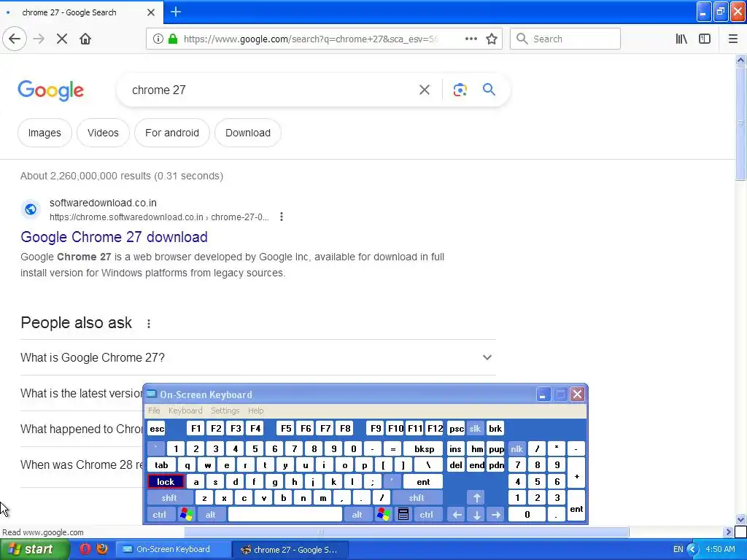The image size is (747, 560).
Task: Open the Firefox hamburger menu
Action: (733, 39)
